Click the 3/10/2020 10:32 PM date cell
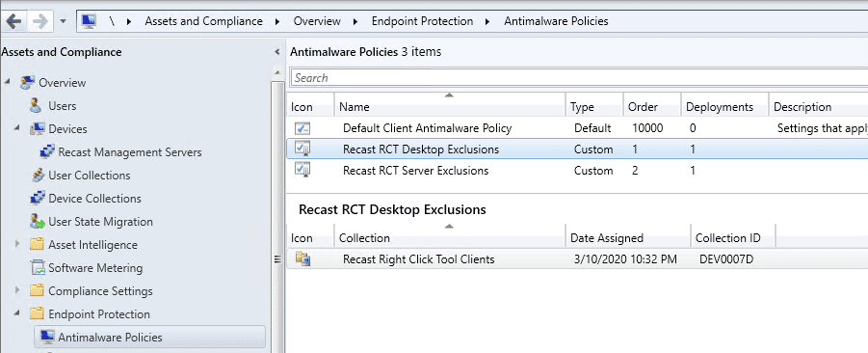 (625, 258)
